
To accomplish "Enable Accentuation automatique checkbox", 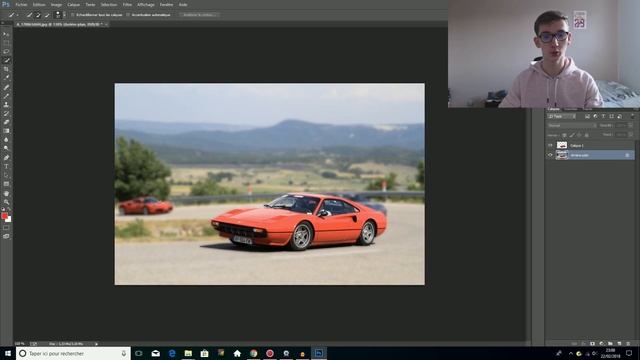I will click(x=128, y=15).
